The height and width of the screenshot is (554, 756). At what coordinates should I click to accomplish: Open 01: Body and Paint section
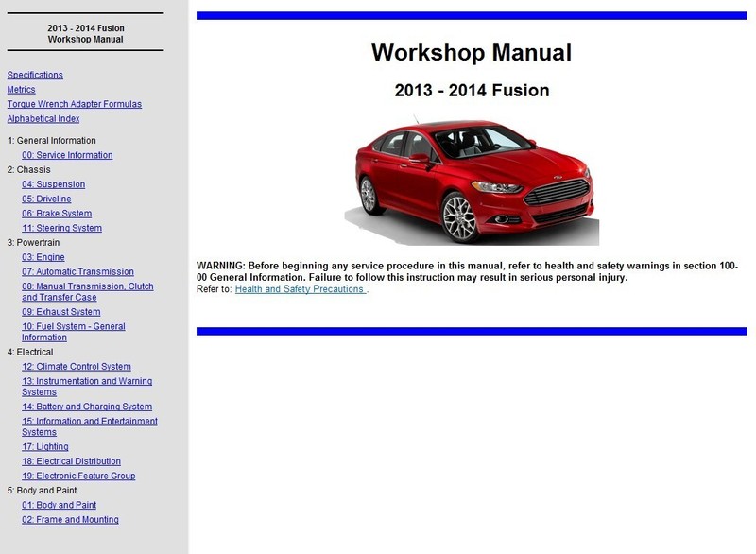[x=59, y=505]
